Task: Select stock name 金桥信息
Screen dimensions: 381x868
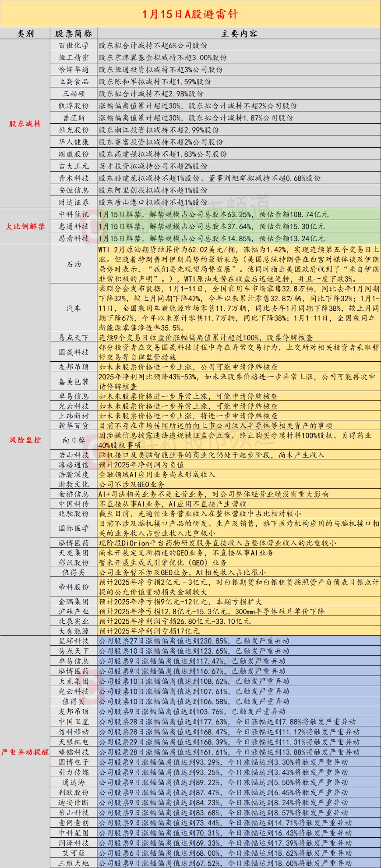Action: tap(74, 494)
